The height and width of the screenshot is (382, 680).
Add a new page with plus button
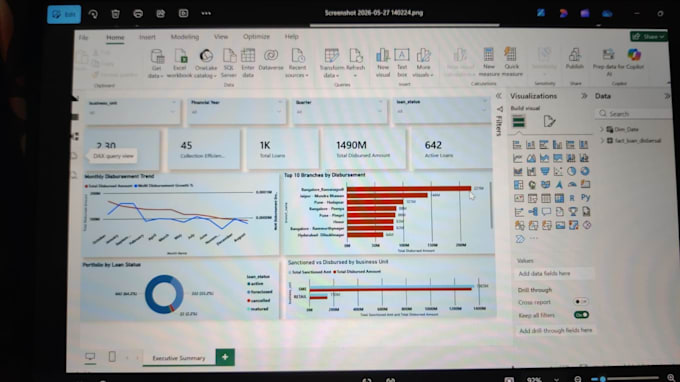click(x=225, y=357)
